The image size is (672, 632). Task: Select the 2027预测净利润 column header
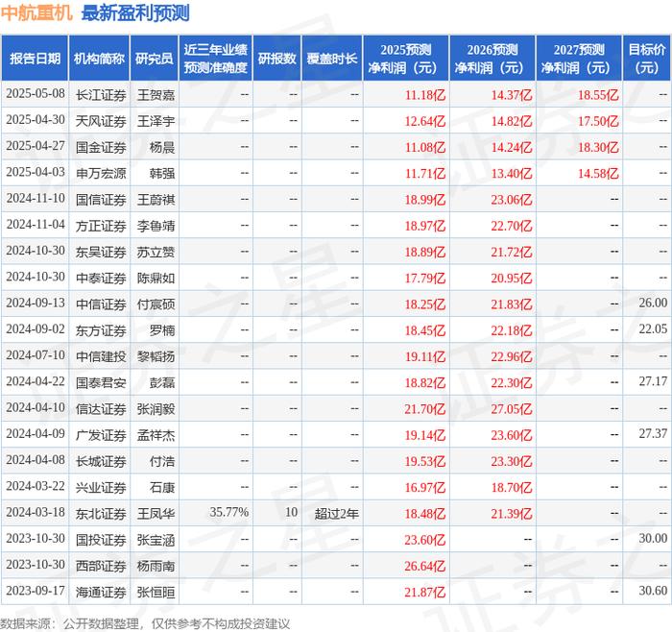[x=579, y=59]
